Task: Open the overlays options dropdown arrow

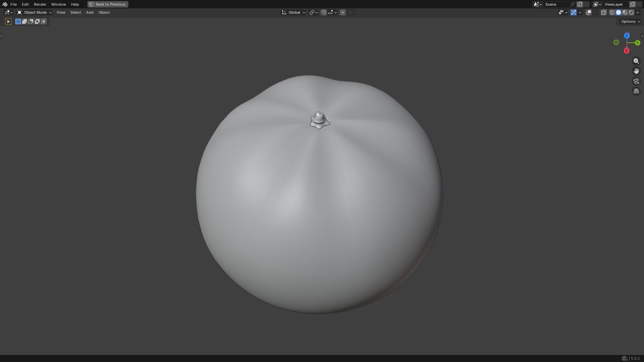Action: (595, 12)
